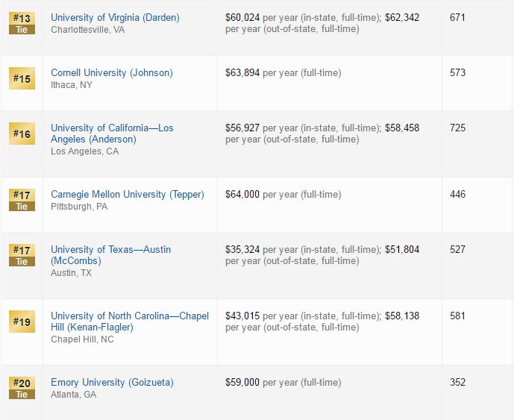This screenshot has height=420, width=514.
Task: Open UNC Chapel Hill (Kenan-Flagler) link
Action: coord(130,322)
